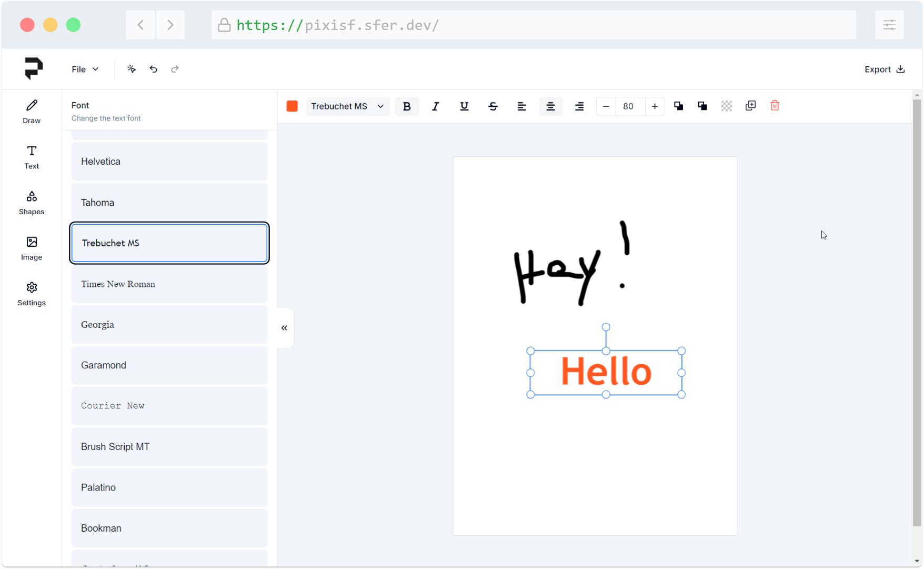Viewport: 924px width, 569px height.
Task: Open the Shapes panel
Action: (32, 203)
